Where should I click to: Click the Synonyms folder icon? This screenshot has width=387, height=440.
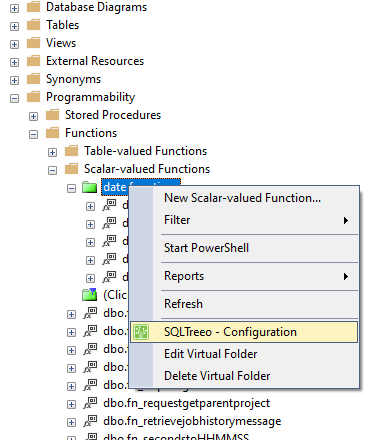coord(33,78)
